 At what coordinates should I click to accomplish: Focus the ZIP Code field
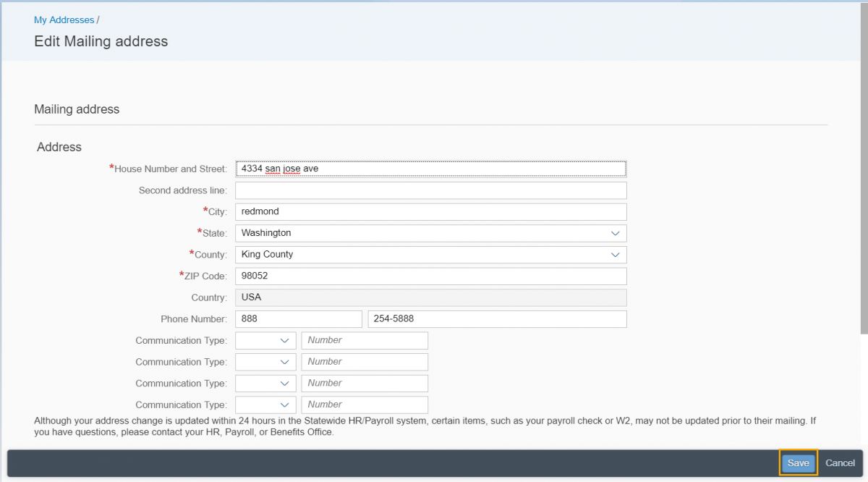point(430,276)
